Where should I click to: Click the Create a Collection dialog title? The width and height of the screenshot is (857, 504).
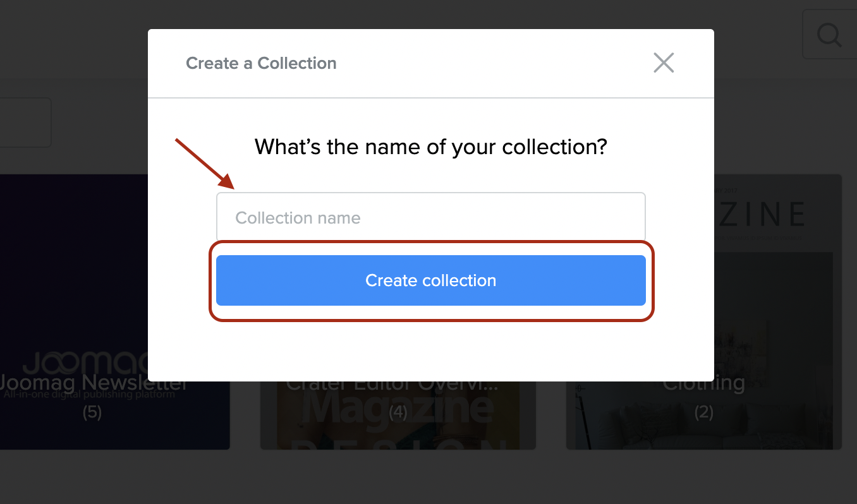(x=261, y=63)
